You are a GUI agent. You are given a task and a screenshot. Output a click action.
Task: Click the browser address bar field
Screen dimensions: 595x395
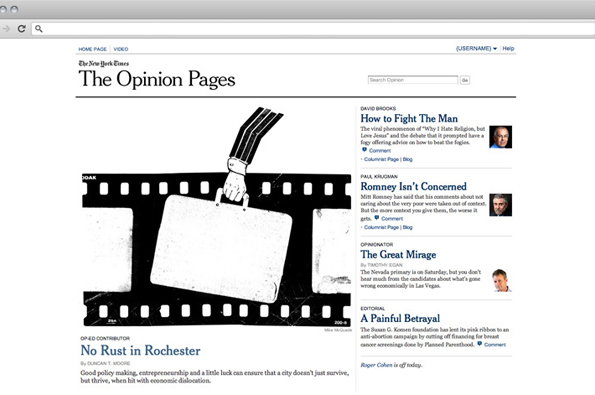point(313,29)
